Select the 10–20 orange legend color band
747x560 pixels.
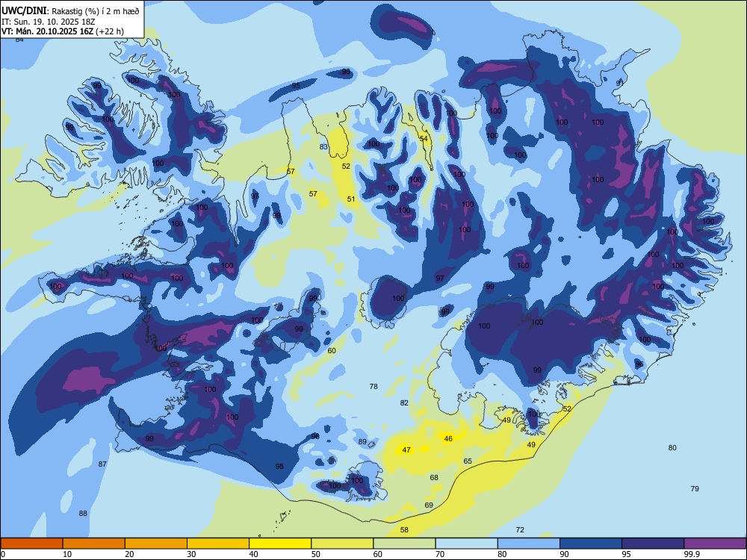coord(94,544)
